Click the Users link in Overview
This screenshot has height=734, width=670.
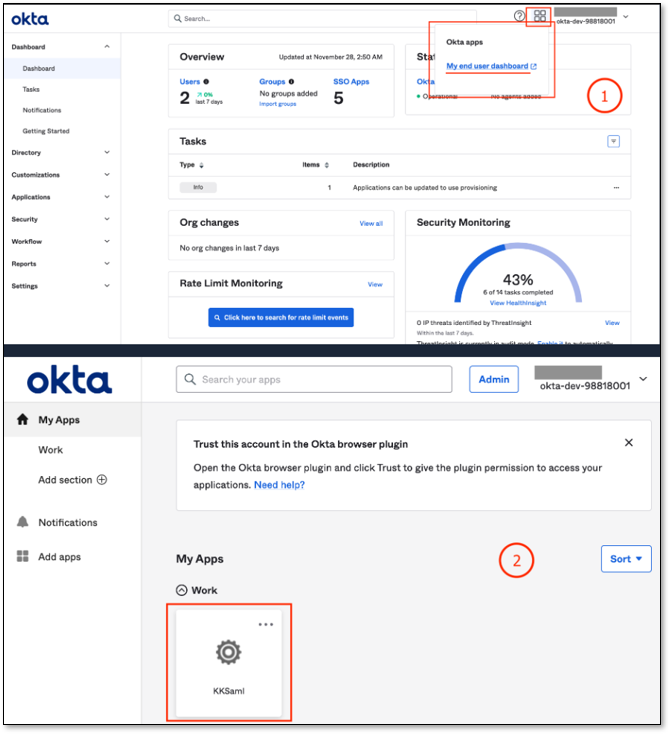pyautogui.click(x=190, y=81)
